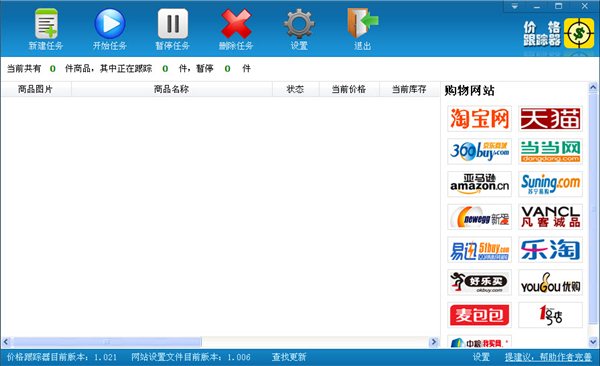Viewport: 600px width, 366px height.
Task: Open the amazon.cn logo
Action: (x=479, y=184)
